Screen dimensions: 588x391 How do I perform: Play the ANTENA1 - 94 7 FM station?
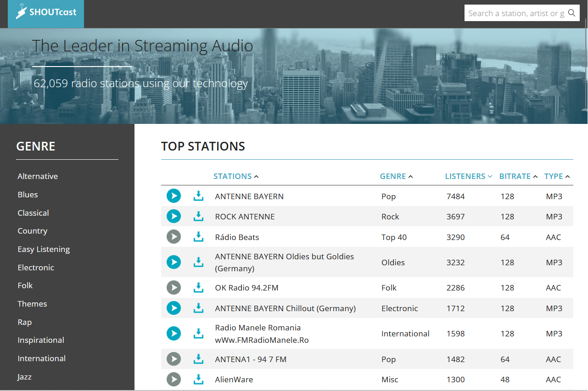pos(174,359)
